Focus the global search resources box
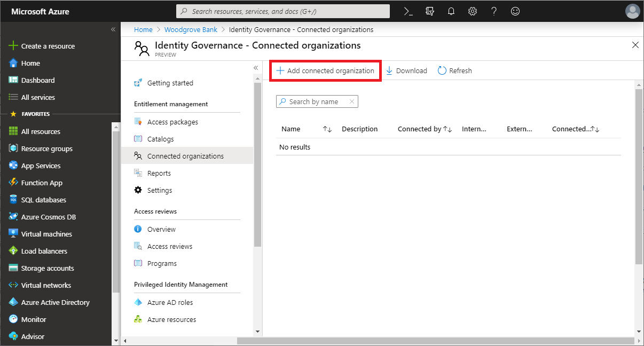644x346 pixels. point(283,11)
